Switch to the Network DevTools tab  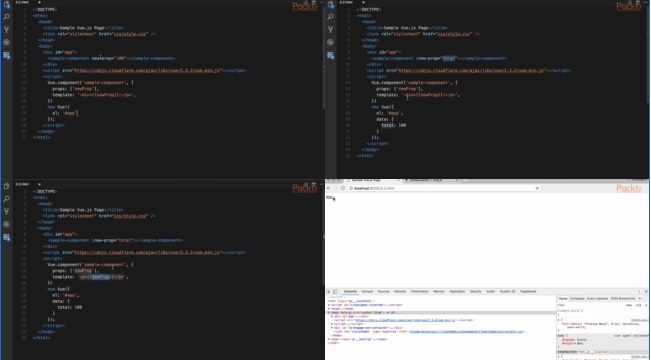tap(400, 291)
